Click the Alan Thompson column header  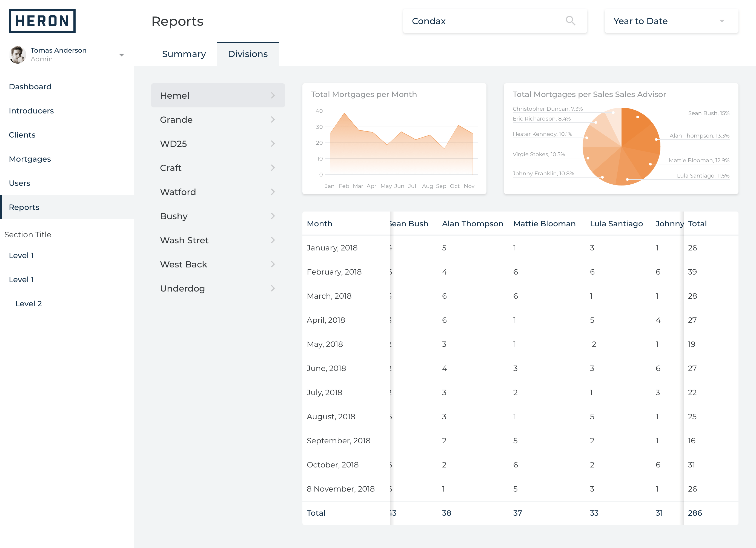472,224
